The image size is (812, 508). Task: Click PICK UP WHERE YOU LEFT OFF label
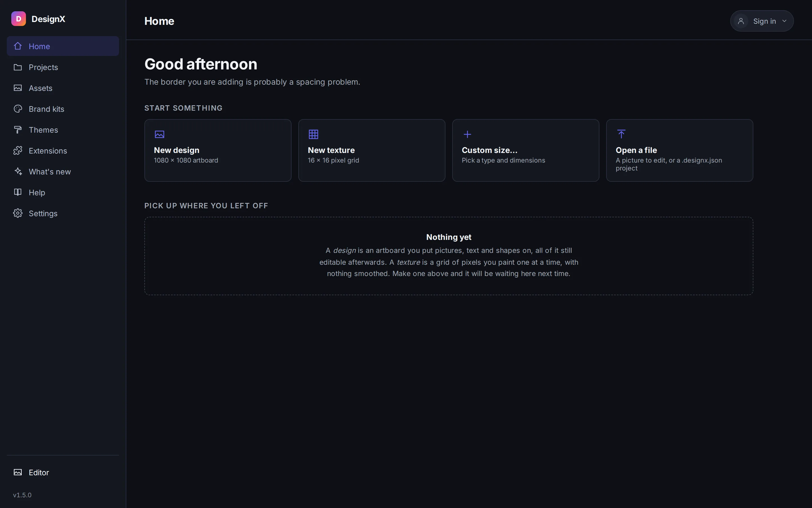[x=206, y=206]
